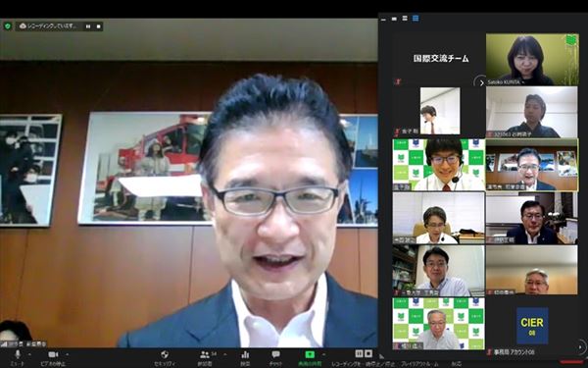
Task: Open the green encryption shield info
Action: 8,26
